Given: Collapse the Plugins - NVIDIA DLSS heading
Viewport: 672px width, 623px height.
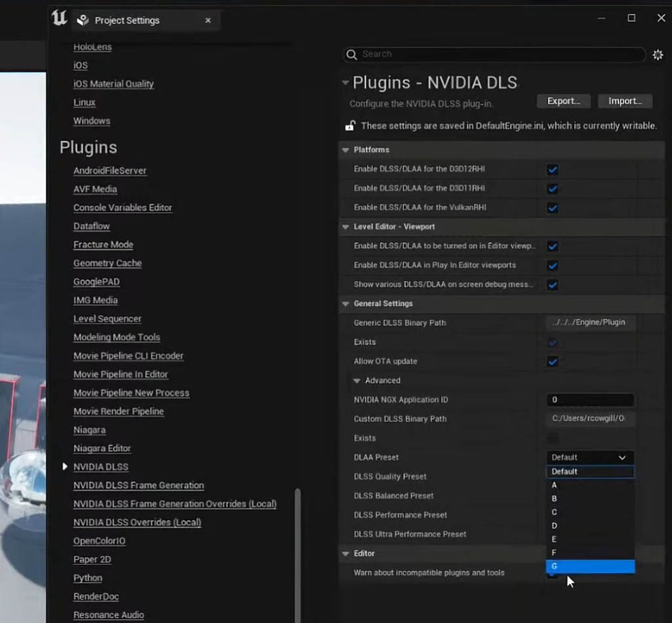Looking at the screenshot, I should click(345, 83).
